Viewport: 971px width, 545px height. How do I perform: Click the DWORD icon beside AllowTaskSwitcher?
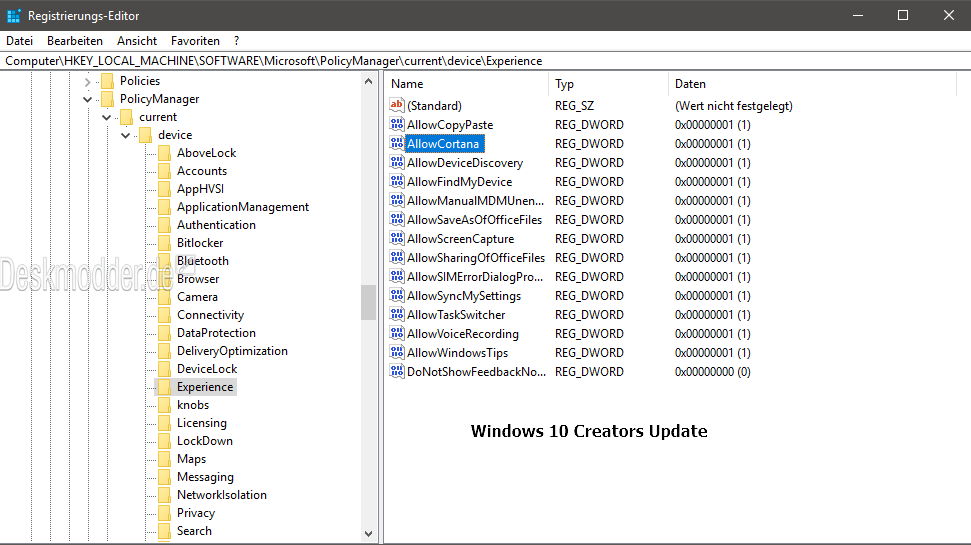coord(397,315)
